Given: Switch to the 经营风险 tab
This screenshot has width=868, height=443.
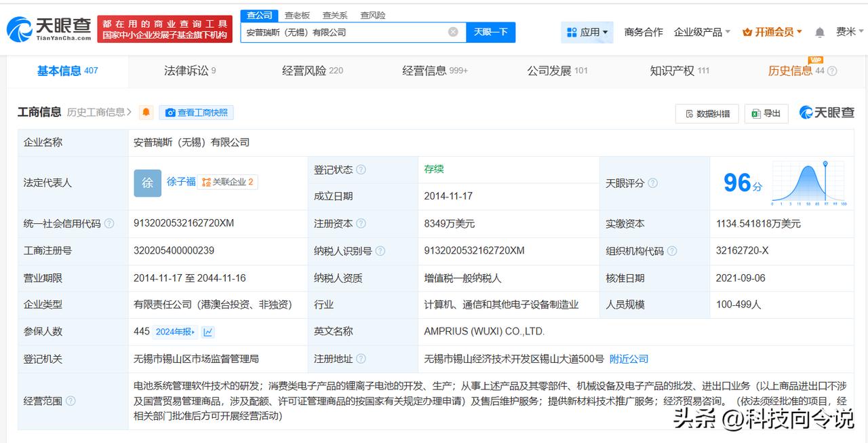Looking at the screenshot, I should pos(313,71).
